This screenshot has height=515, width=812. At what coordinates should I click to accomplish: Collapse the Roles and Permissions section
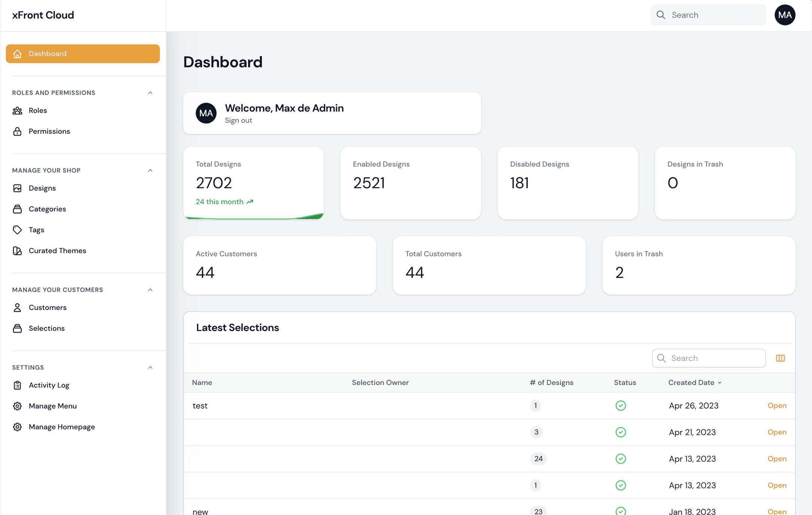coord(150,93)
